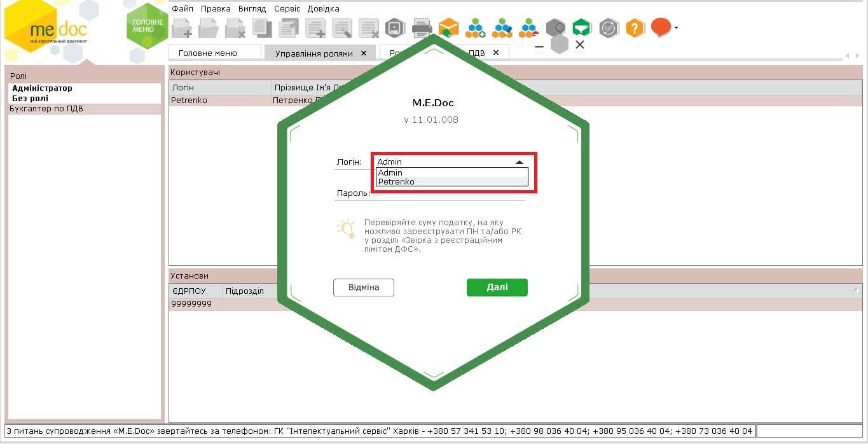
Task: Click the Ролі panel header
Action: [85, 76]
